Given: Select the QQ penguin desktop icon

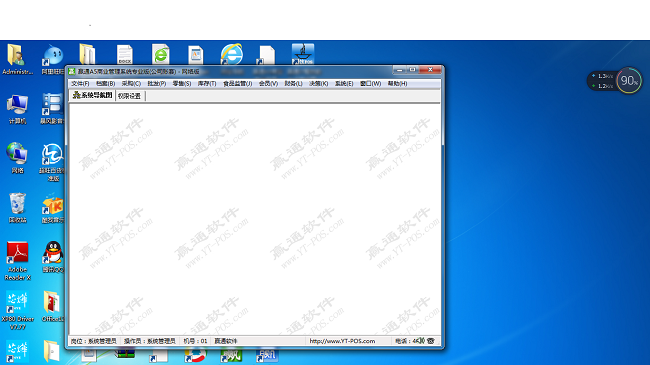Looking at the screenshot, I should pyautogui.click(x=53, y=257).
